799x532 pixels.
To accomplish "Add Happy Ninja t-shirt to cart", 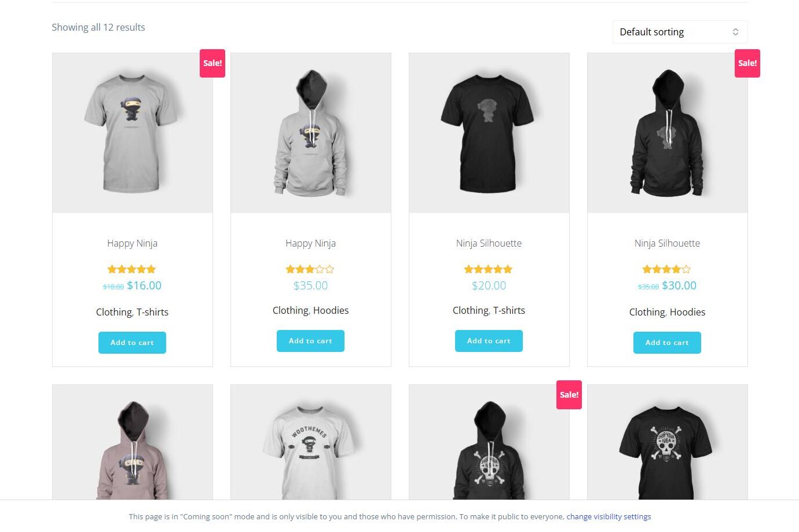I will (132, 343).
